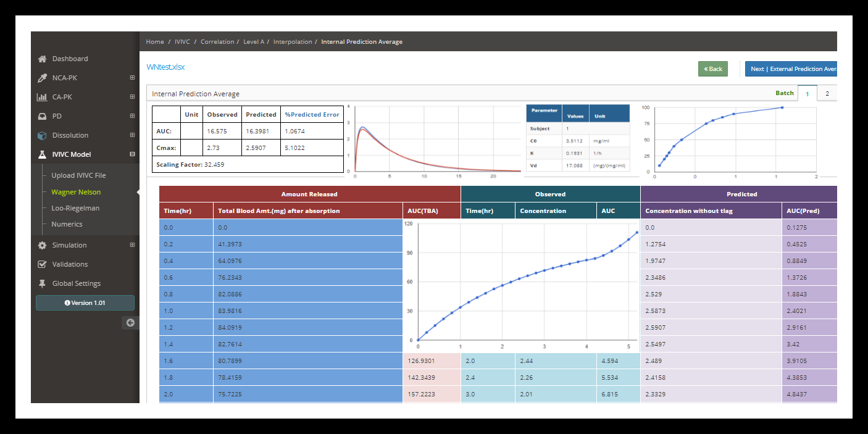This screenshot has width=868, height=434.
Task: Click the Validations check icon
Action: click(42, 265)
